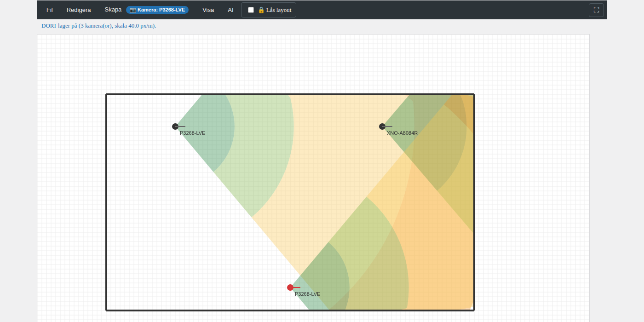Screen dimensions: 644x322
Task: Click the P3268-LVE label under the red marker
Action: 307,294
